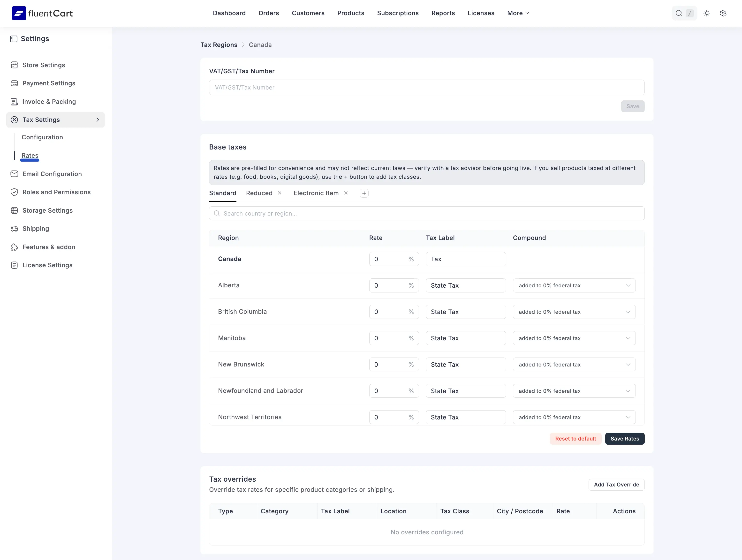This screenshot has height=560, width=742.
Task: Open Subscriptions in top navigation
Action: tap(397, 13)
